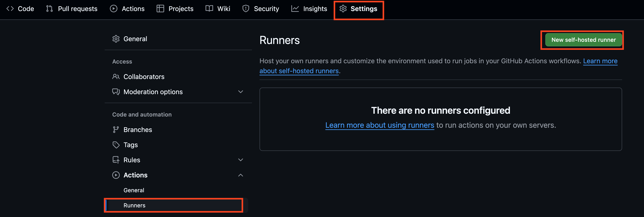The height and width of the screenshot is (217, 644).
Task: Click the Security shield icon
Action: [246, 9]
